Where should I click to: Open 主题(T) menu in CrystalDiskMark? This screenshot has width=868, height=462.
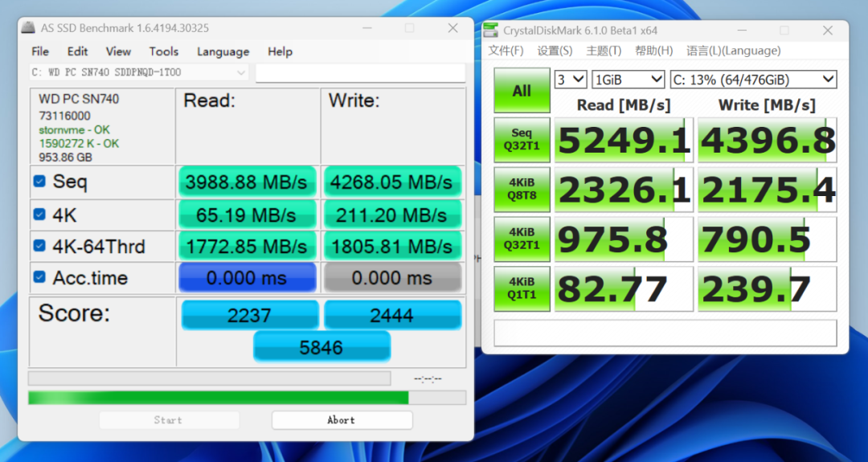tap(604, 51)
